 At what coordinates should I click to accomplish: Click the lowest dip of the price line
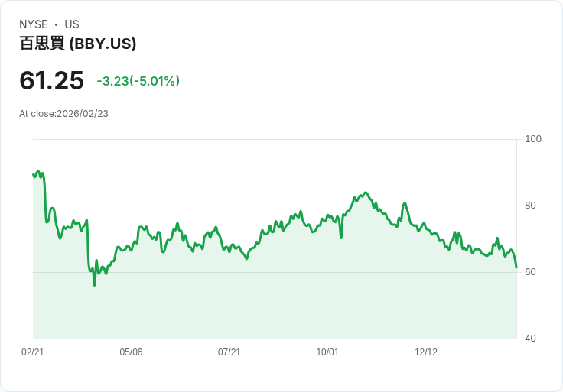pyautogui.click(x=95, y=284)
